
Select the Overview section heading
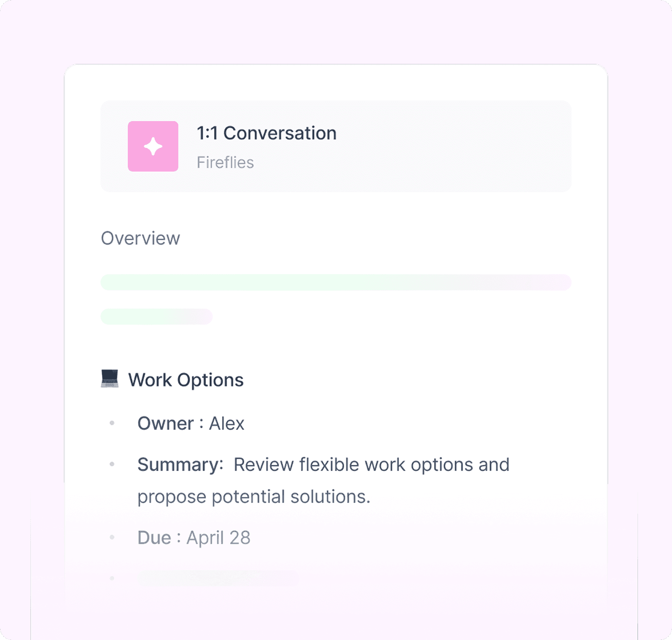(140, 238)
